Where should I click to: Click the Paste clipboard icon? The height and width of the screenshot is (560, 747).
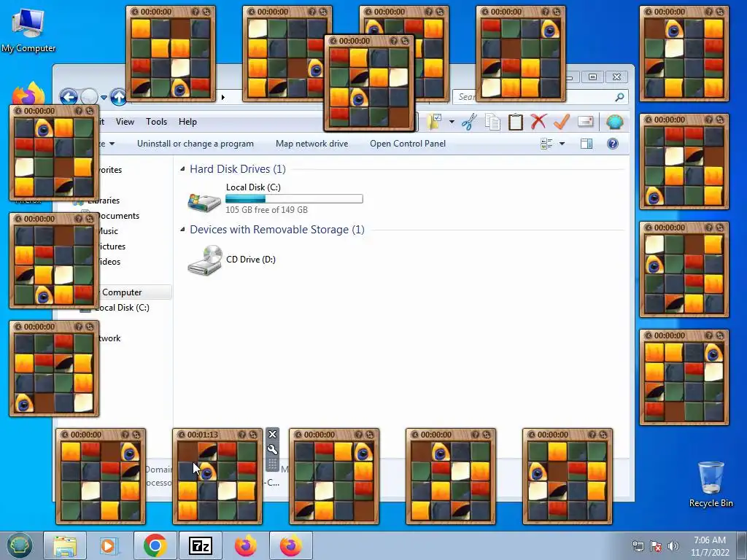point(516,122)
